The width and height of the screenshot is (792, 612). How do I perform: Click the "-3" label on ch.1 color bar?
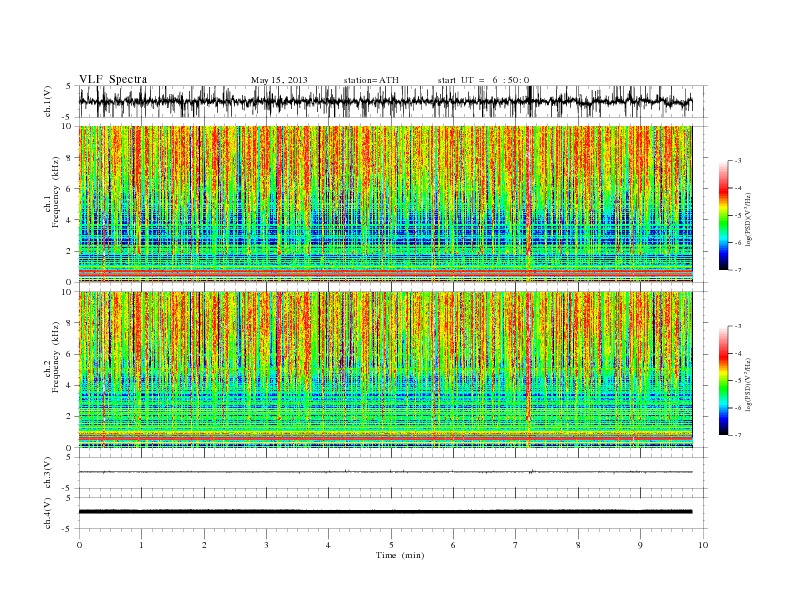[x=737, y=161]
